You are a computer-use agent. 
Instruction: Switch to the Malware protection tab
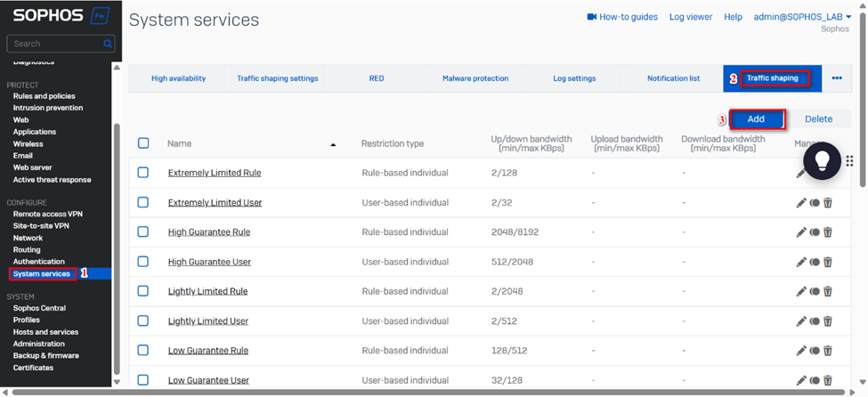coord(475,78)
